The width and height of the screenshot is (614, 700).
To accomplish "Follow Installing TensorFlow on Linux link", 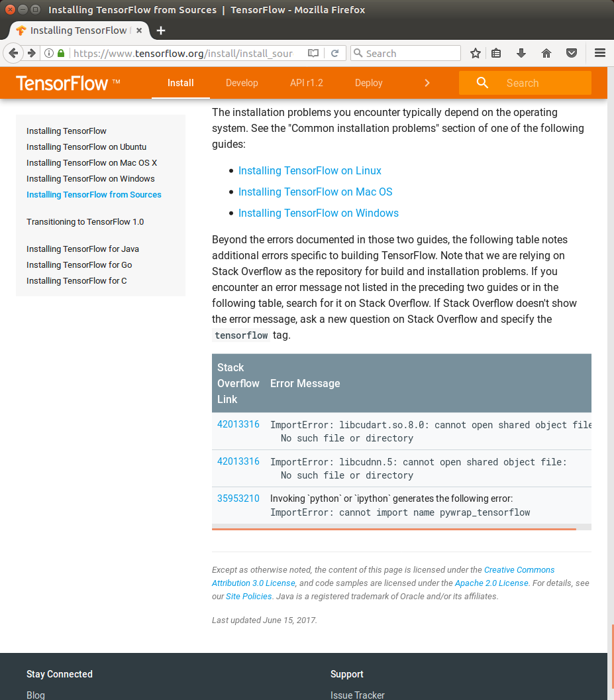I will click(x=310, y=170).
